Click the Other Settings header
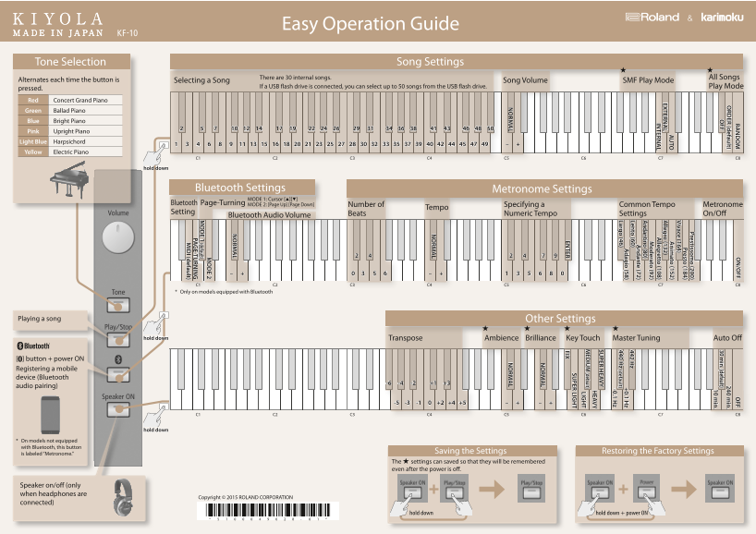This screenshot has height=534, width=756. click(564, 319)
